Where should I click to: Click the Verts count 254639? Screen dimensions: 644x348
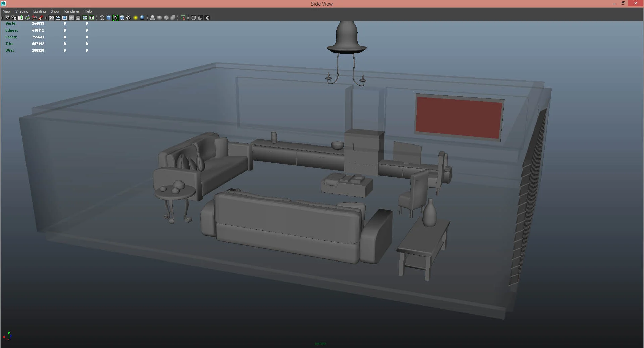click(x=38, y=23)
